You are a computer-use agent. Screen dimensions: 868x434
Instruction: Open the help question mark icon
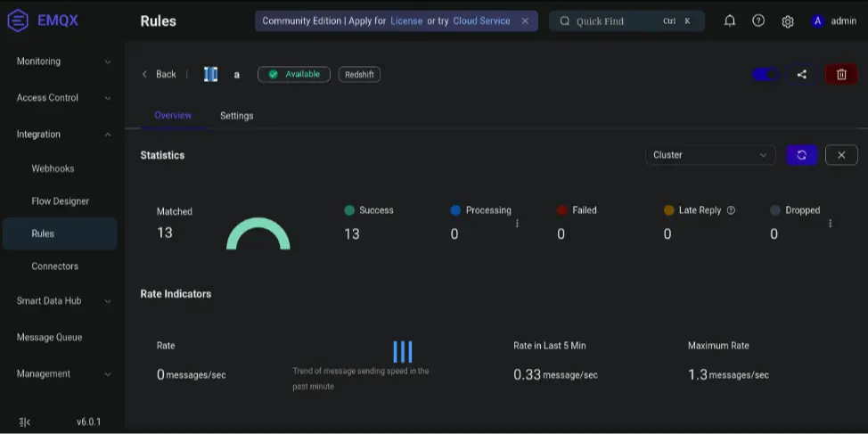pyautogui.click(x=758, y=20)
